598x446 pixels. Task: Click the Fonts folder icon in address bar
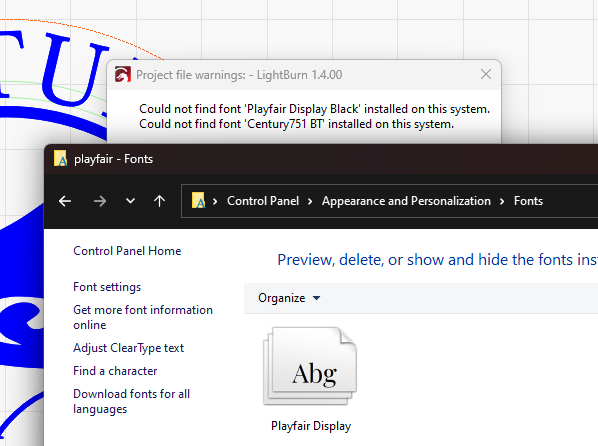198,200
